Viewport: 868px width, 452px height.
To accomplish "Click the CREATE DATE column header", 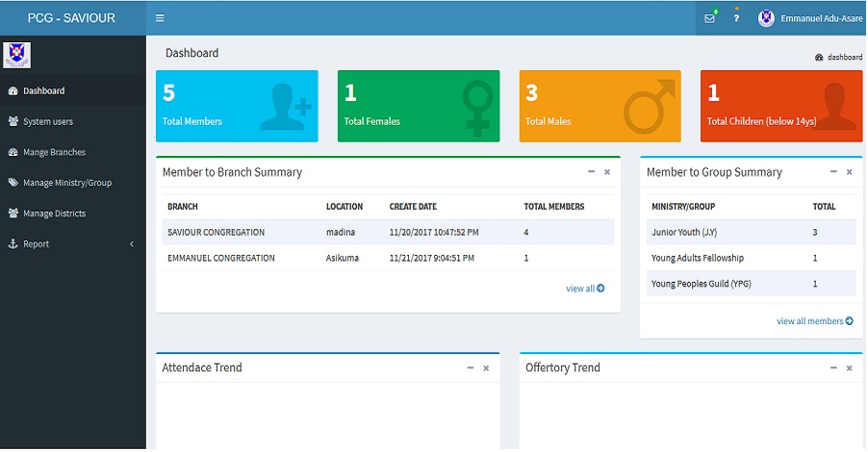I will [x=413, y=207].
